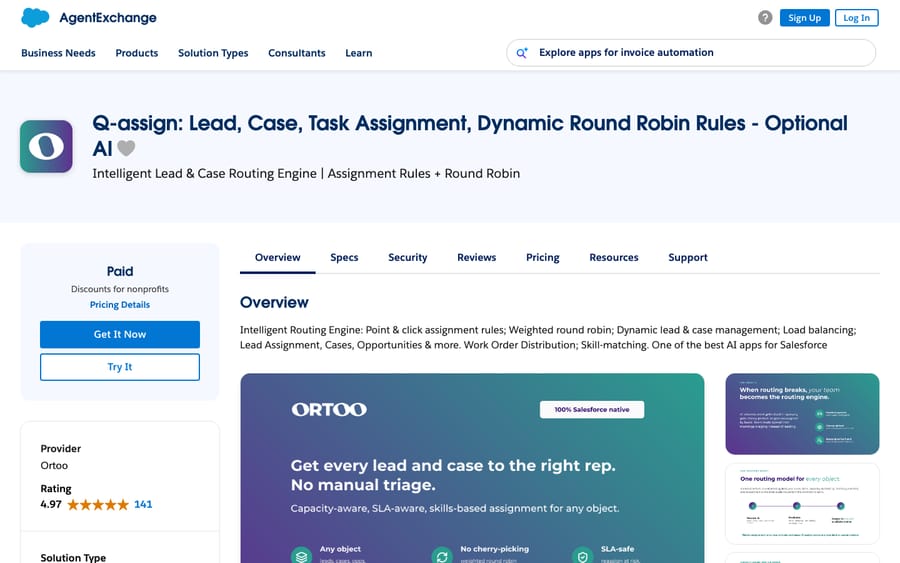Focus the Explore apps search field

[x=691, y=53]
